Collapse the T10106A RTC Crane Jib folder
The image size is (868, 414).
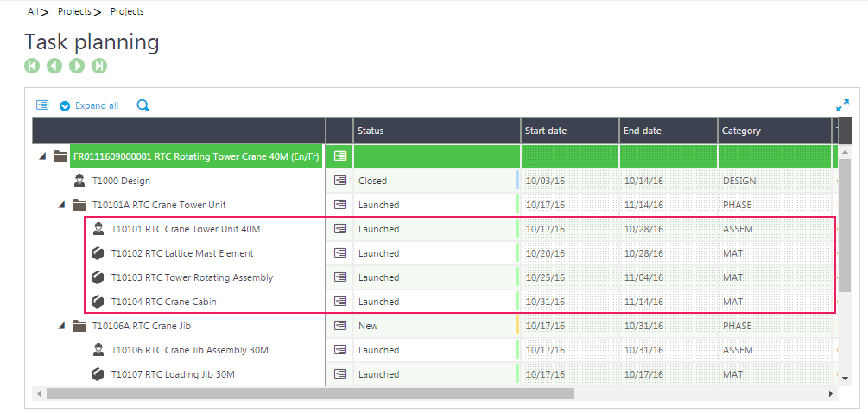(x=61, y=326)
